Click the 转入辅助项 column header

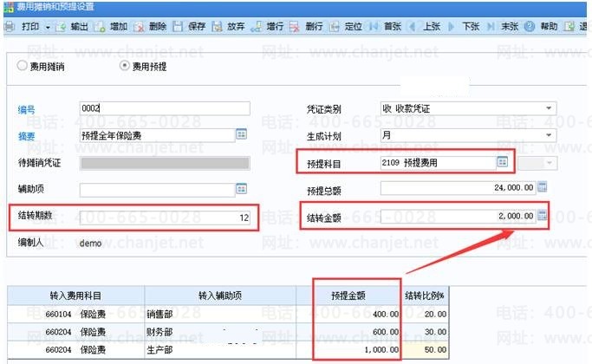pyautogui.click(x=220, y=296)
